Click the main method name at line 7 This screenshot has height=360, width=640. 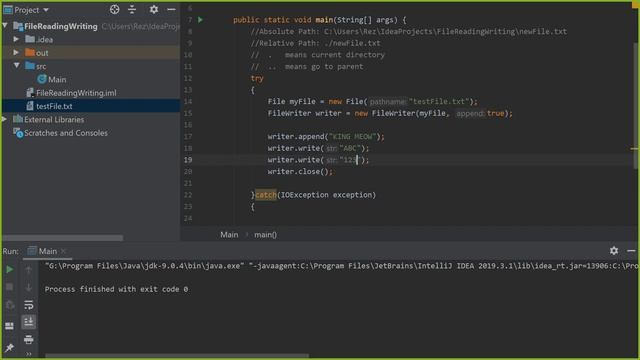[x=324, y=20]
